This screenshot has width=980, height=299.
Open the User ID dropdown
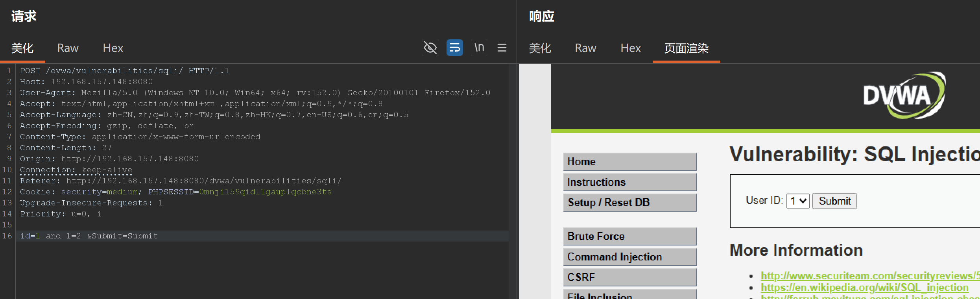click(798, 201)
